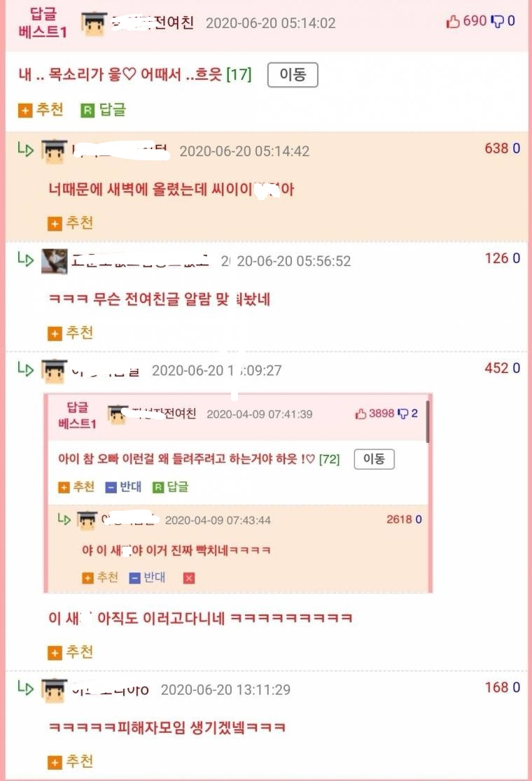Recommend the 05:56:52 reply with 추천

tap(70, 333)
